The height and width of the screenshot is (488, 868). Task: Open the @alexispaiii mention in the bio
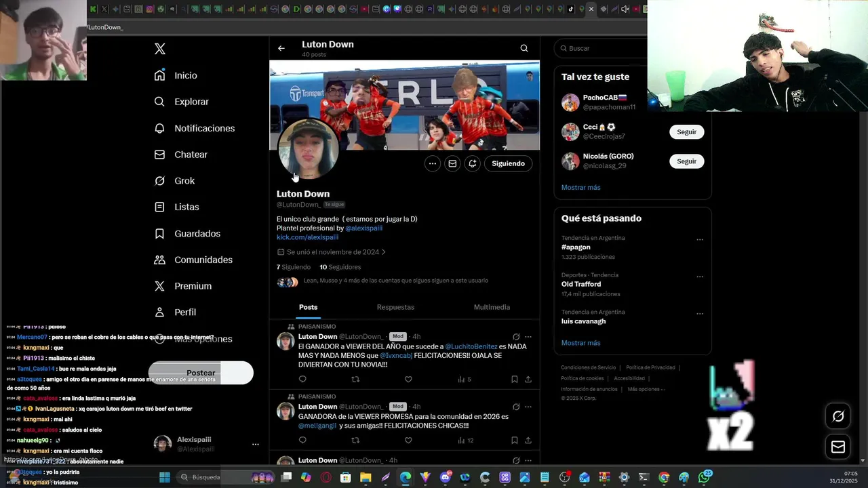pyautogui.click(x=364, y=228)
